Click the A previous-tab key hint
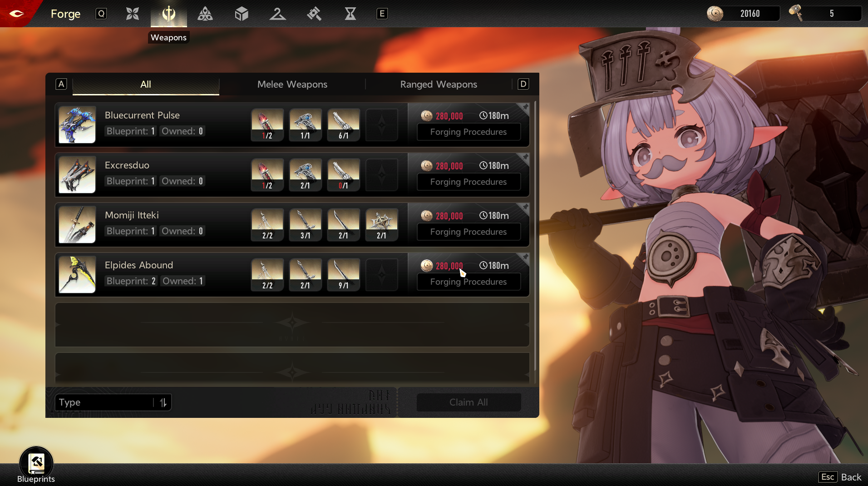Screen dimensions: 868x486 61,84
